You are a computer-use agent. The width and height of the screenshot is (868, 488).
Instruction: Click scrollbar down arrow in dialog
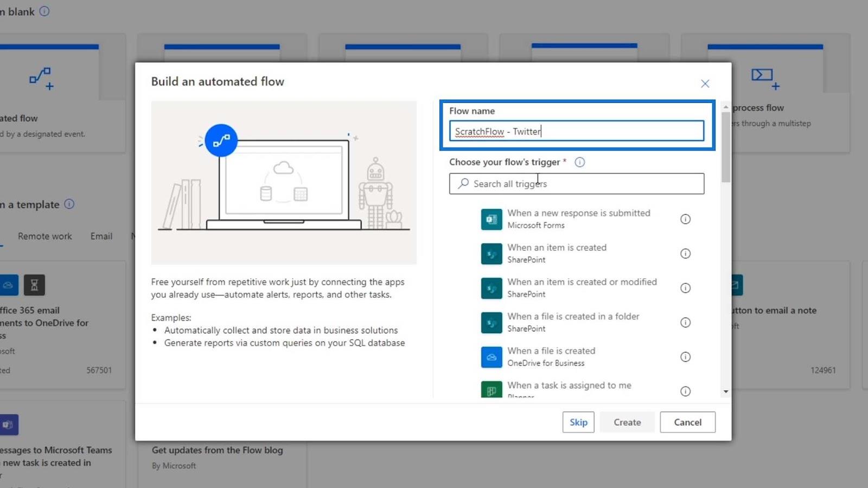pyautogui.click(x=726, y=391)
